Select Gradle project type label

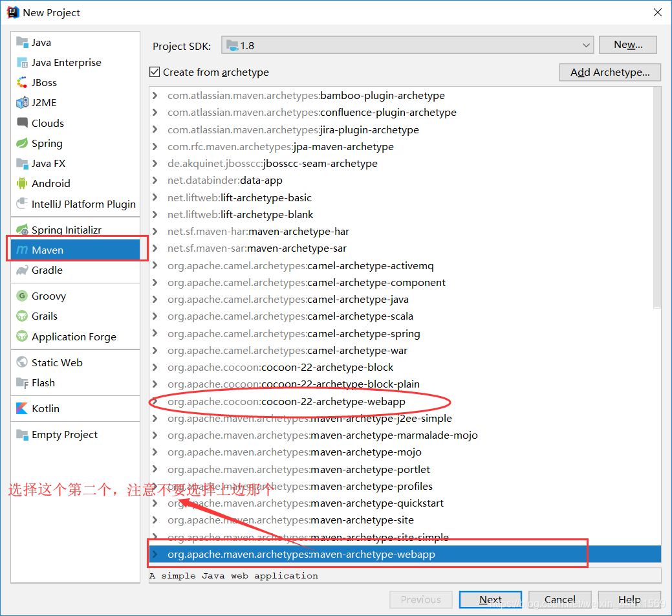(x=47, y=270)
